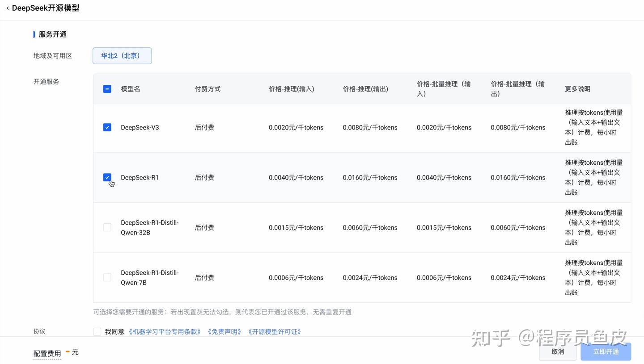Screen dimensions: 644x364
Task: Click the DeepSeek-R1 model name
Action: click(140, 177)
